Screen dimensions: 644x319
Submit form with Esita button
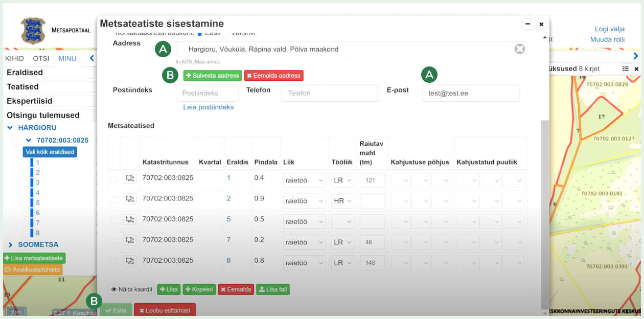(x=116, y=310)
